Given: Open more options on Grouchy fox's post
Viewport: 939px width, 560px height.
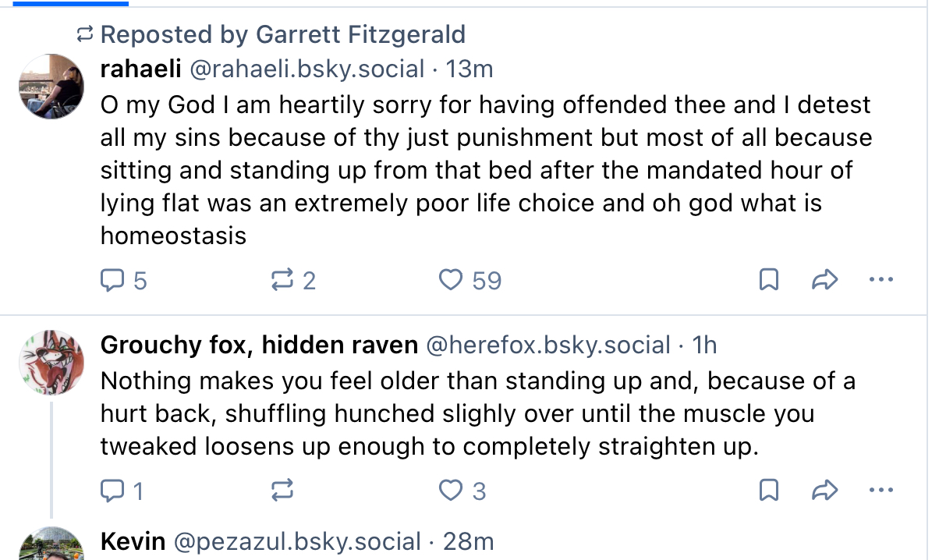Looking at the screenshot, I should [881, 491].
